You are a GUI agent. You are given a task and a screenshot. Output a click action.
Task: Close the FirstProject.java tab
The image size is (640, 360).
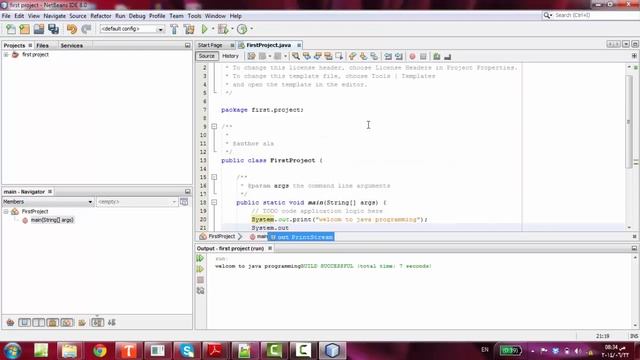coord(299,45)
